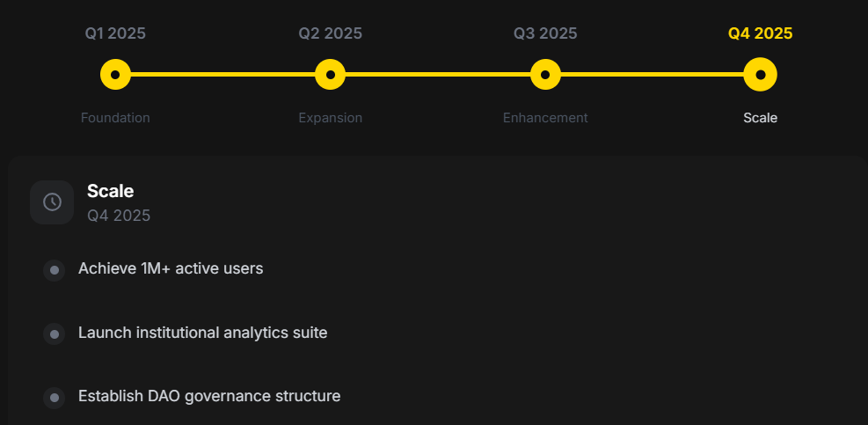This screenshot has height=425, width=868.
Task: Click bullet icon next to Achieve 1M+ active users
Action: coord(55,270)
